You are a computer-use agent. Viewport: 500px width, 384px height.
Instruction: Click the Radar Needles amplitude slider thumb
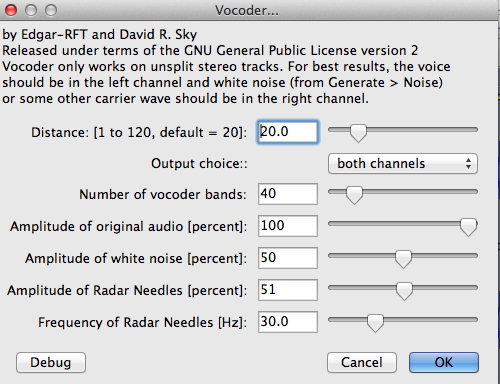[x=404, y=292]
